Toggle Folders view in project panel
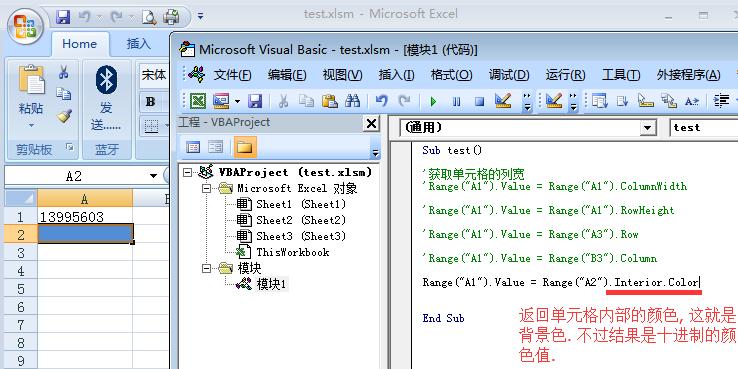Viewport: 738px width, 369px height. 245,148
